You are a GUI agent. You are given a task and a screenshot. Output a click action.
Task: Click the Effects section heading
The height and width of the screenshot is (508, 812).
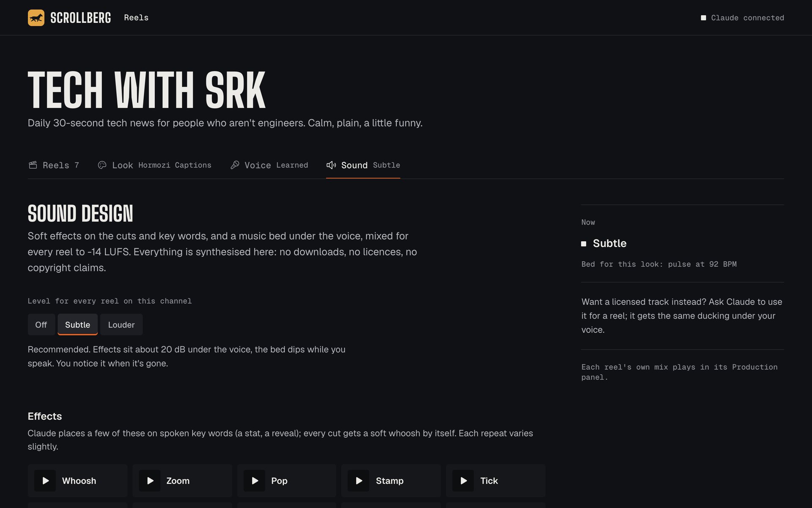tap(45, 416)
